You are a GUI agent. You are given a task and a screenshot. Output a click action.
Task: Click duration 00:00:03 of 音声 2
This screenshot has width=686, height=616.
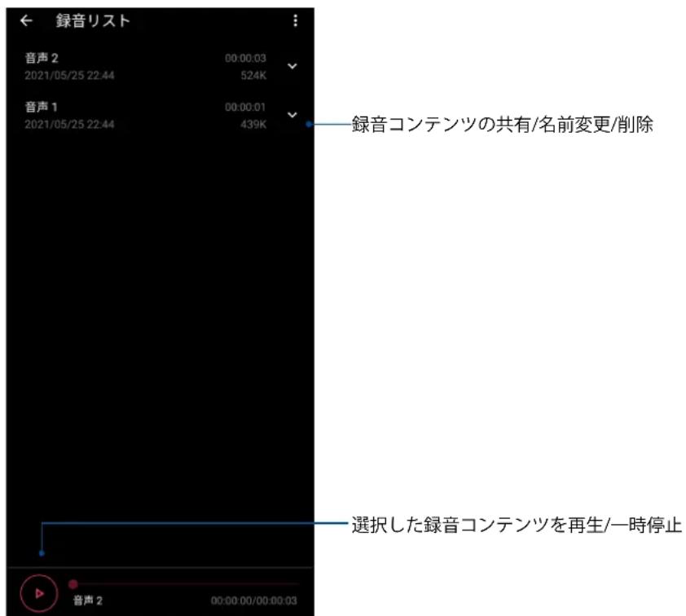245,58
